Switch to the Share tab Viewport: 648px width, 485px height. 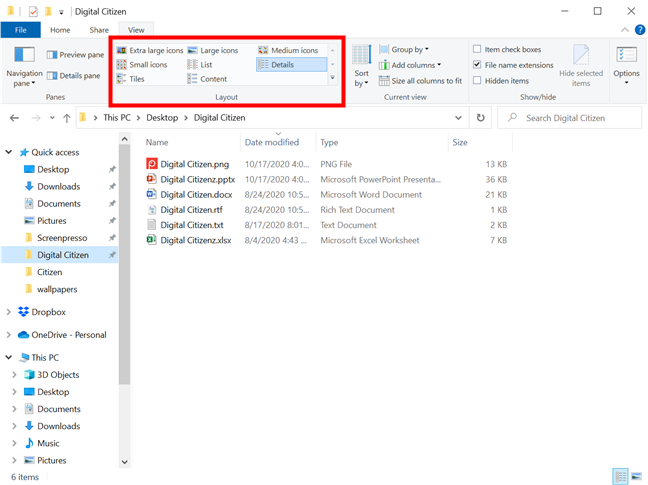99,30
